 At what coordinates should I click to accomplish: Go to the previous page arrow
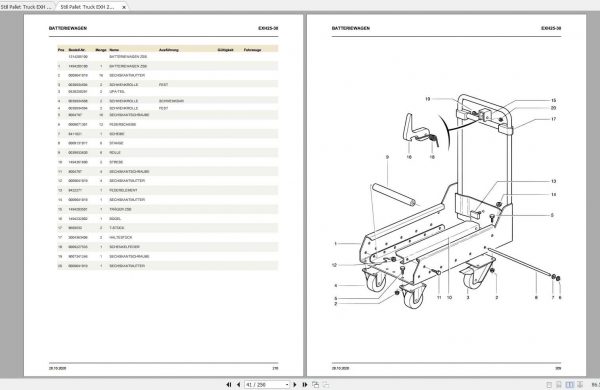(238, 384)
